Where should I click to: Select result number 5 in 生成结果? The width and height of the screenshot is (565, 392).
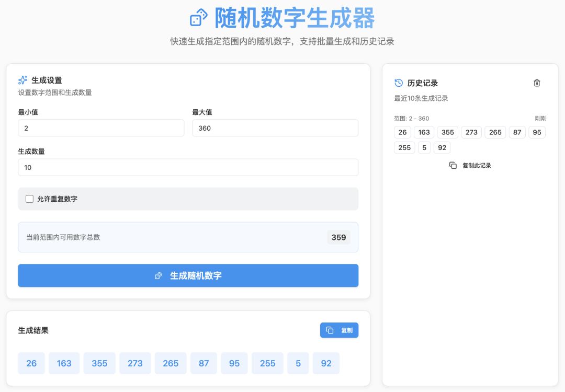point(298,363)
